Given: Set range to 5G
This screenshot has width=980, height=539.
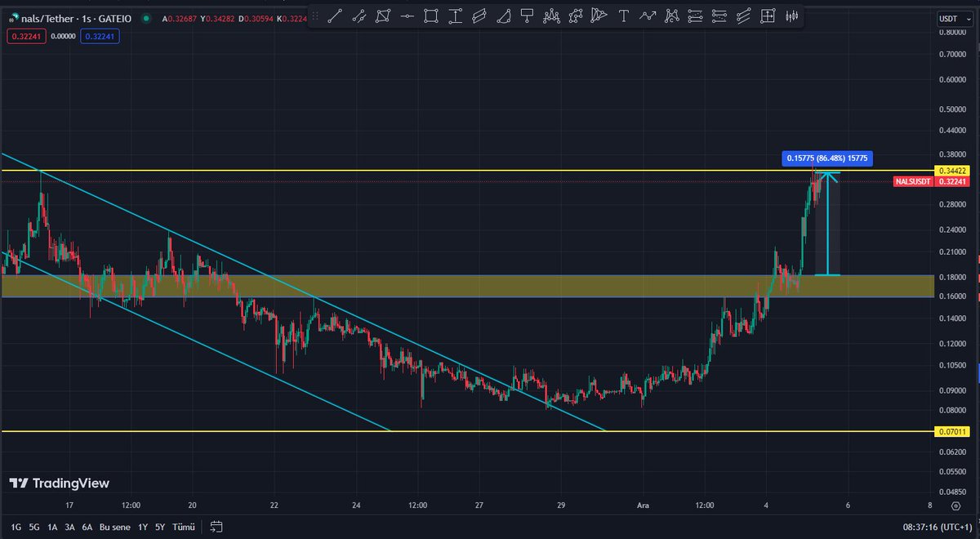Looking at the screenshot, I should point(34,527).
